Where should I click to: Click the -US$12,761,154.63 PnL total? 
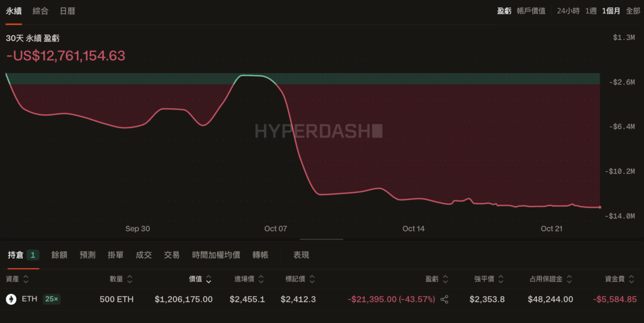pos(65,55)
